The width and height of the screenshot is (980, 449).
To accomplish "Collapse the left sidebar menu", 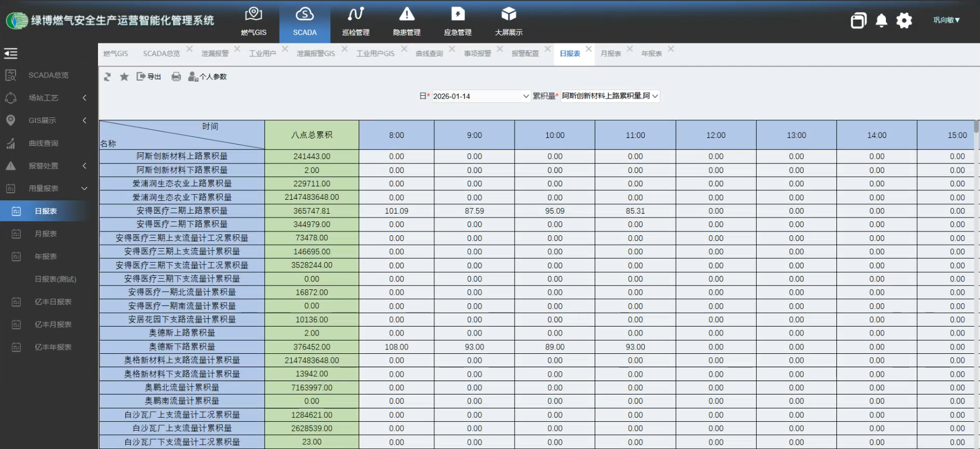I will [x=11, y=53].
